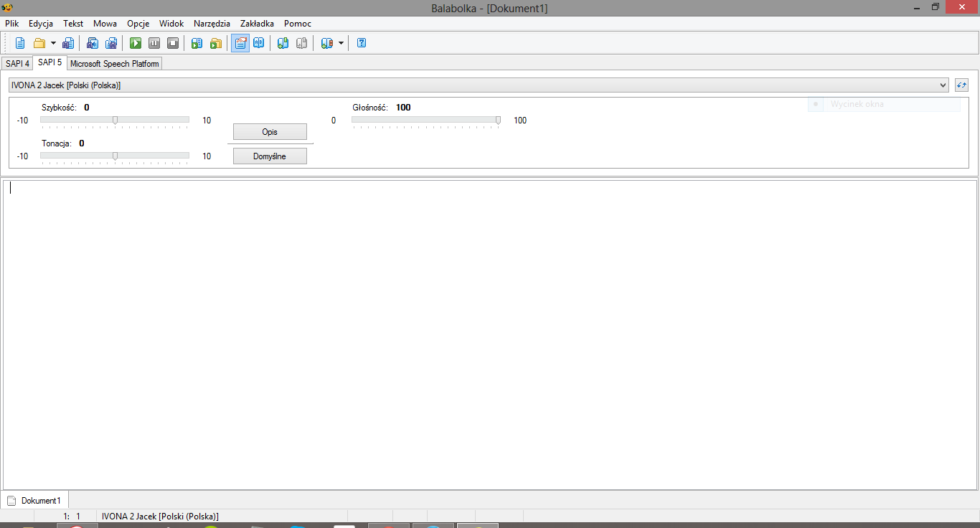Click the Szybkość label
This screenshot has height=528, width=980.
(59, 108)
